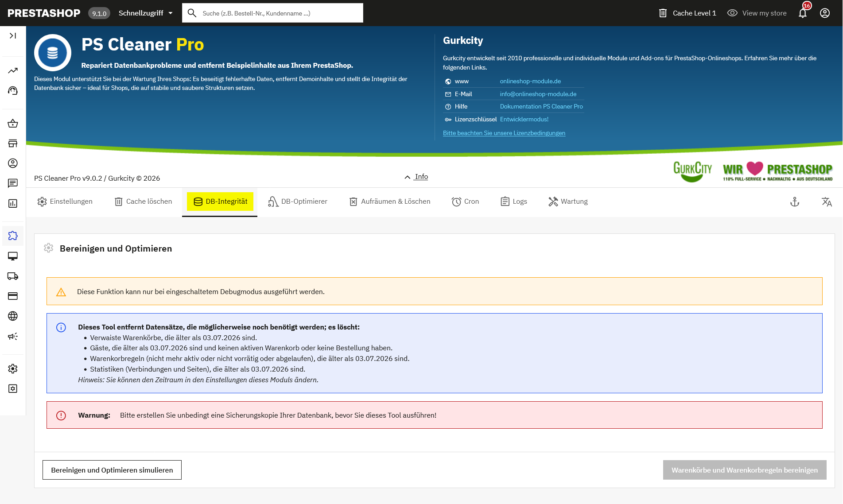843x504 pixels.
Task: Click the Wir love PrestaShop banner
Action: pos(778,171)
